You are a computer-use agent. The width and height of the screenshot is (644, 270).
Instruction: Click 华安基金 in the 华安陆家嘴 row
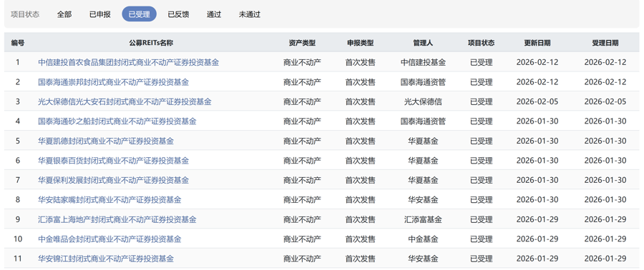pos(423,200)
